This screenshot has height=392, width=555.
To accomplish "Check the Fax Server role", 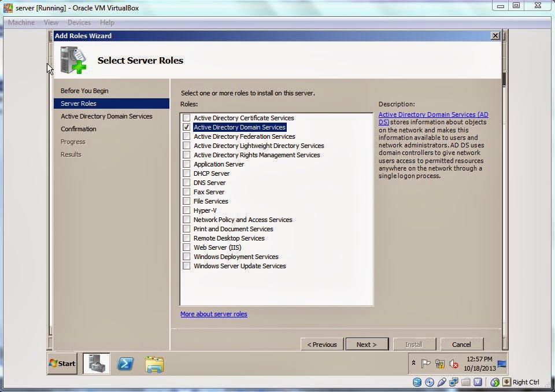I will click(x=187, y=191).
